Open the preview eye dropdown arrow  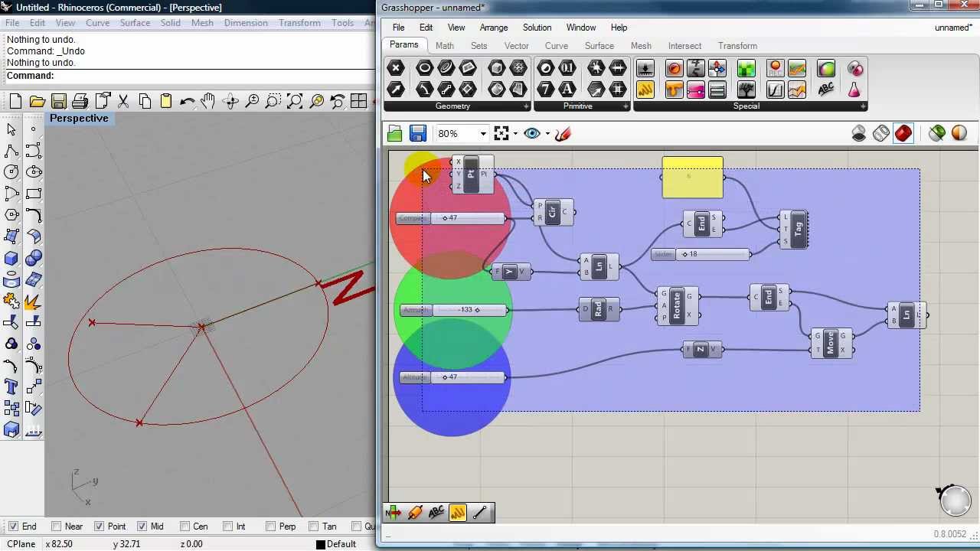click(x=547, y=134)
